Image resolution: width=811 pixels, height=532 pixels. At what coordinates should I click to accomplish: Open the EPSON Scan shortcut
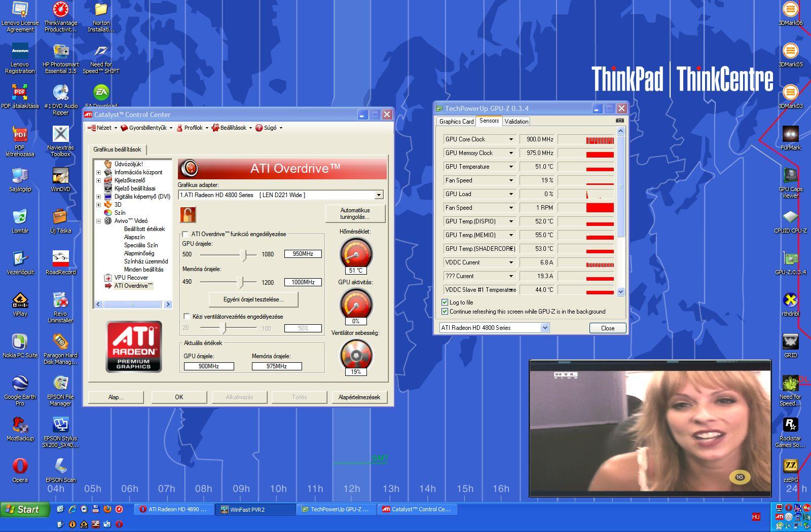tap(61, 471)
